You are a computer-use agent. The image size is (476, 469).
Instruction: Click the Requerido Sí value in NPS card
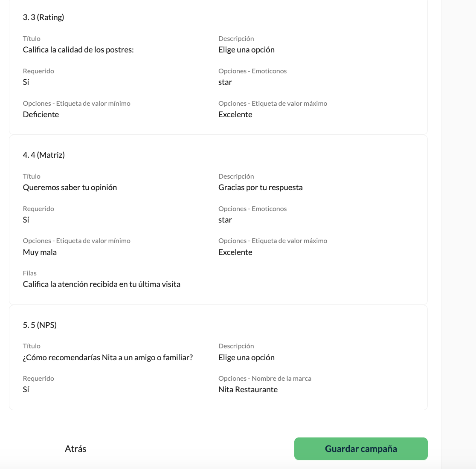[x=26, y=390]
